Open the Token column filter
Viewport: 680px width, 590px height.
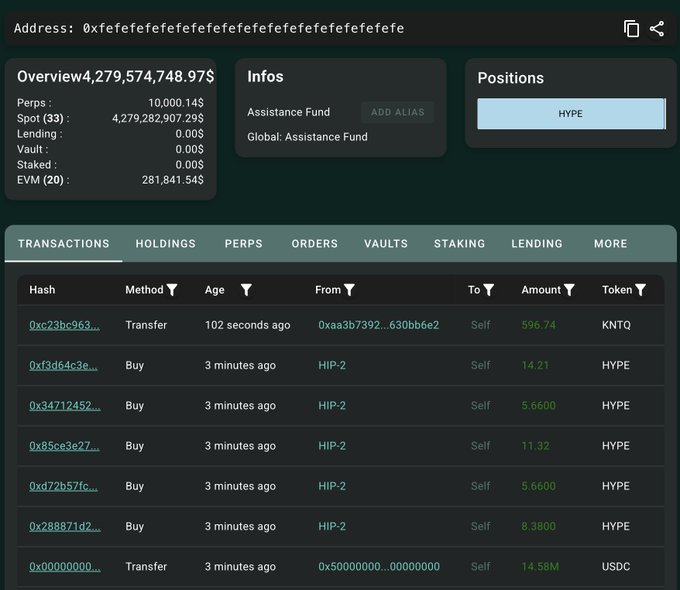coord(641,290)
